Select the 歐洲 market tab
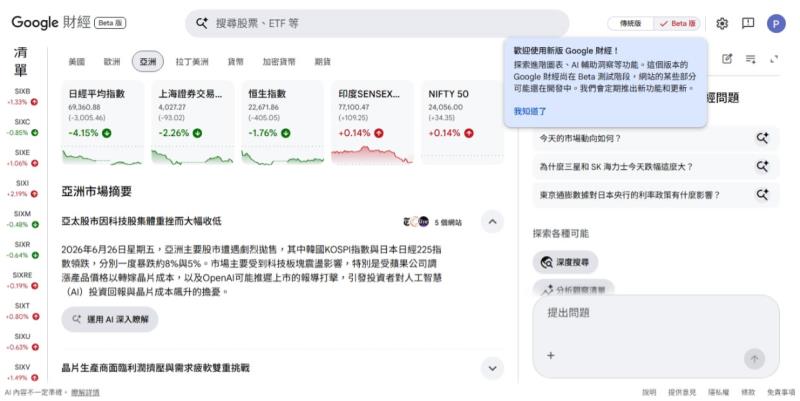The height and width of the screenshot is (401, 800). tap(112, 62)
